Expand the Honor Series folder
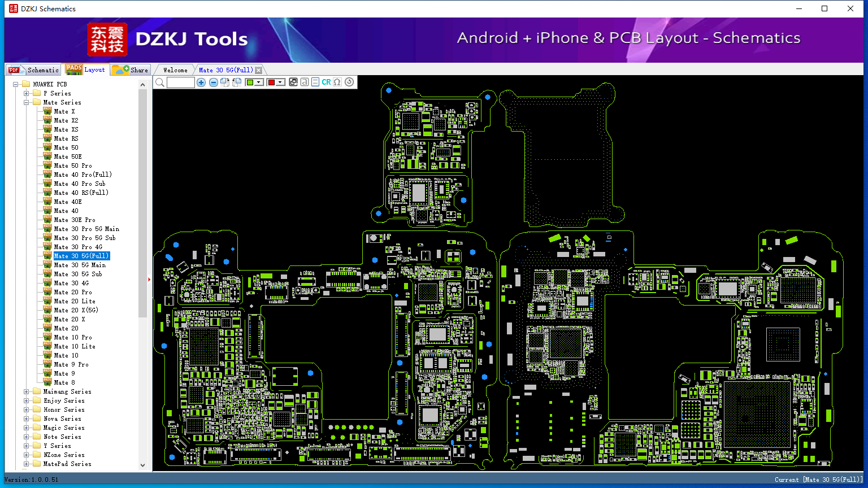Viewport: 868px width, 488px height. pyautogui.click(x=27, y=409)
